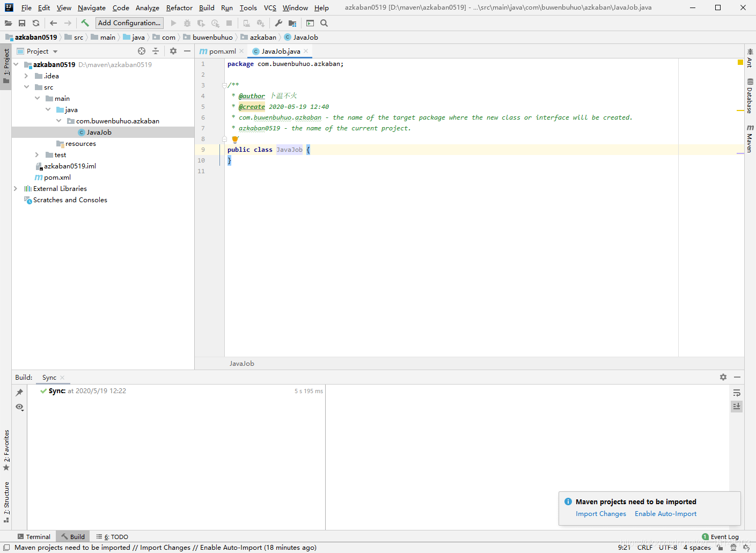Click the CRLF line separator indicator
The height and width of the screenshot is (553, 756).
coord(645,548)
